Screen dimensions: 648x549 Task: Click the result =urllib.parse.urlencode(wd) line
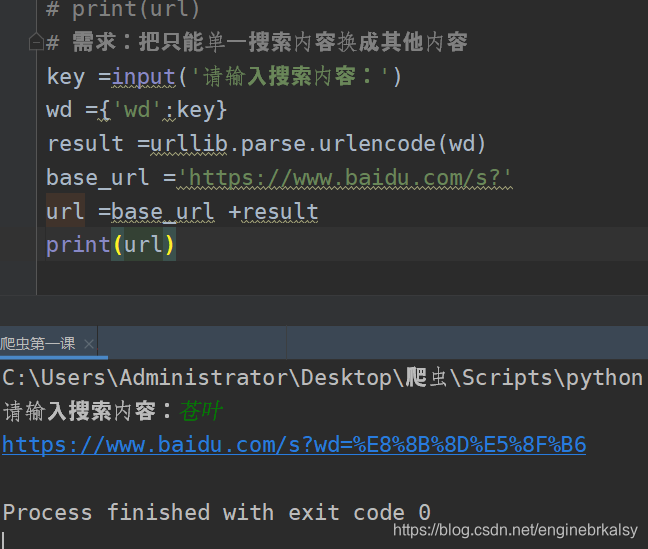[267, 144]
